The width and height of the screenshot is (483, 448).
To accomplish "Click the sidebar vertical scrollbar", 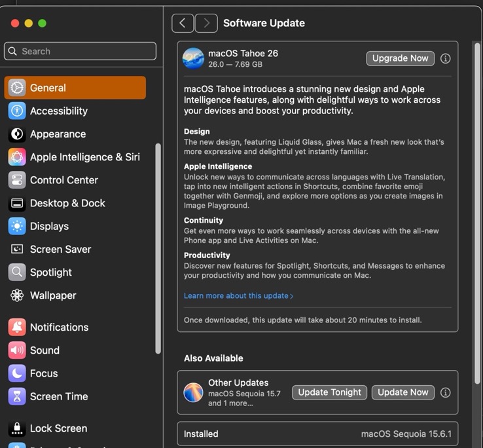I will point(158,248).
